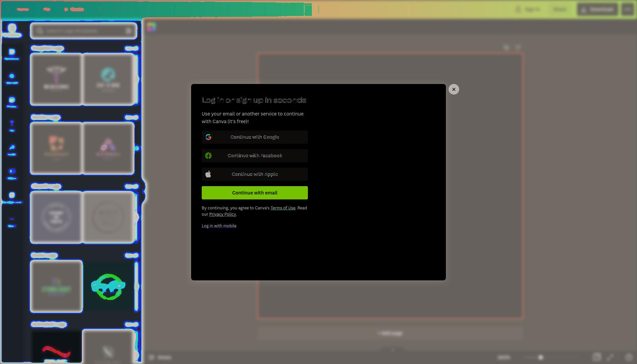Image resolution: width=637 pixels, height=364 pixels.
Task: Select the teal circular logo template thumbnail
Action: tap(108, 79)
